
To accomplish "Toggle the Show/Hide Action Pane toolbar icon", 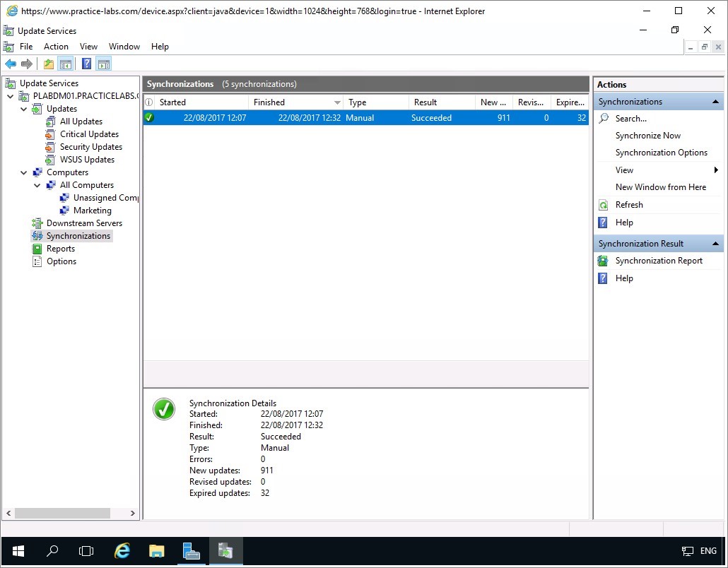I will coord(104,64).
